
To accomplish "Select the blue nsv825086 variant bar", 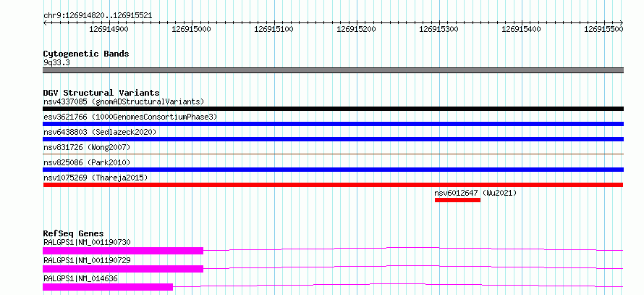I will pos(333,170).
